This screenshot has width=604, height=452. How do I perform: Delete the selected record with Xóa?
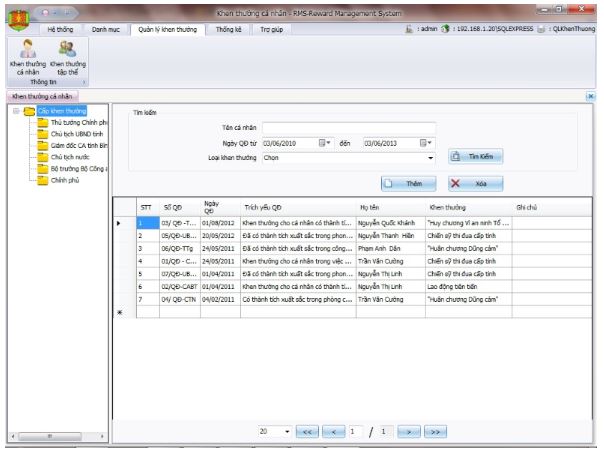(x=475, y=183)
